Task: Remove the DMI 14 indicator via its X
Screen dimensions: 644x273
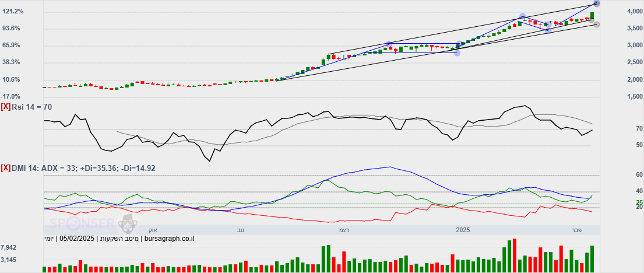Action: 6,168
